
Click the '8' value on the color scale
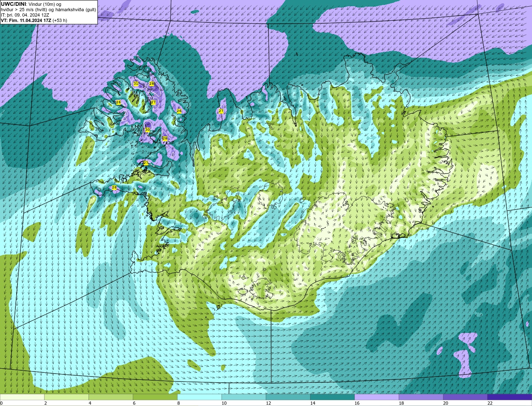point(178,403)
